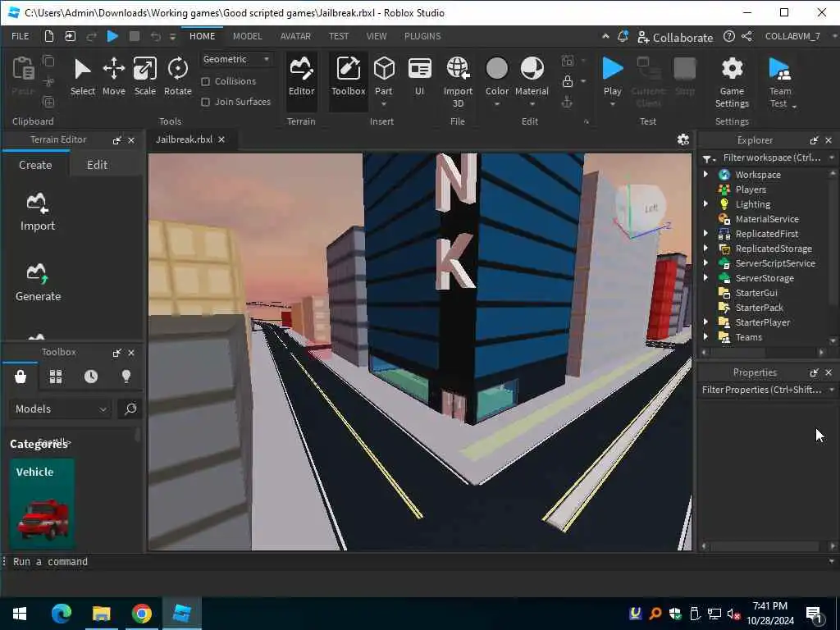This screenshot has width=840, height=630.
Task: Enable the Join Surfaces checkbox
Action: [x=205, y=102]
